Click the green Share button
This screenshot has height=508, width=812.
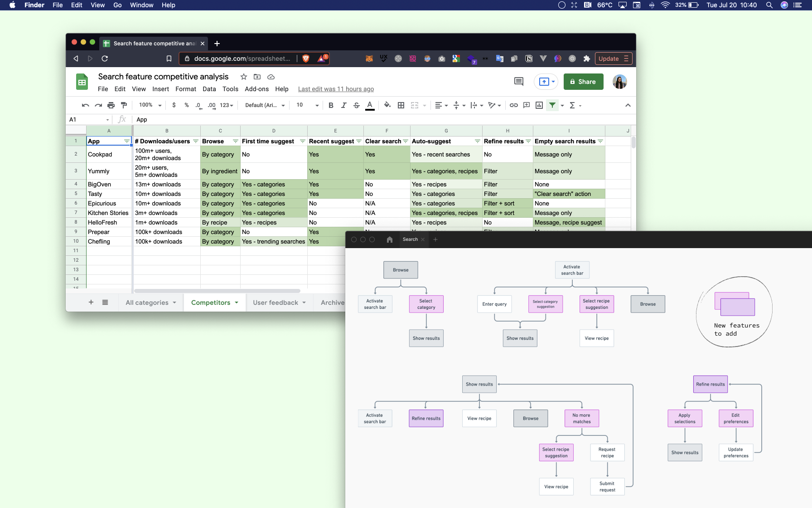pos(583,82)
